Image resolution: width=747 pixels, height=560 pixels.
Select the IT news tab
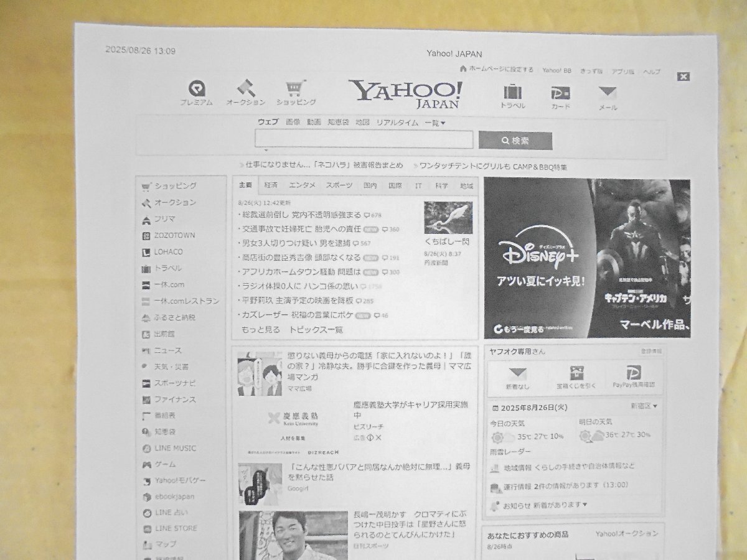(418, 185)
